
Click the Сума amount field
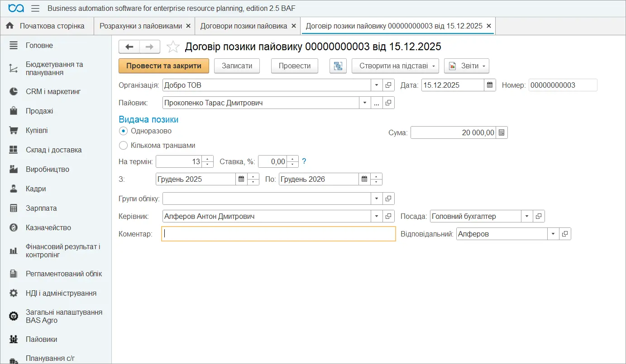pos(453,132)
